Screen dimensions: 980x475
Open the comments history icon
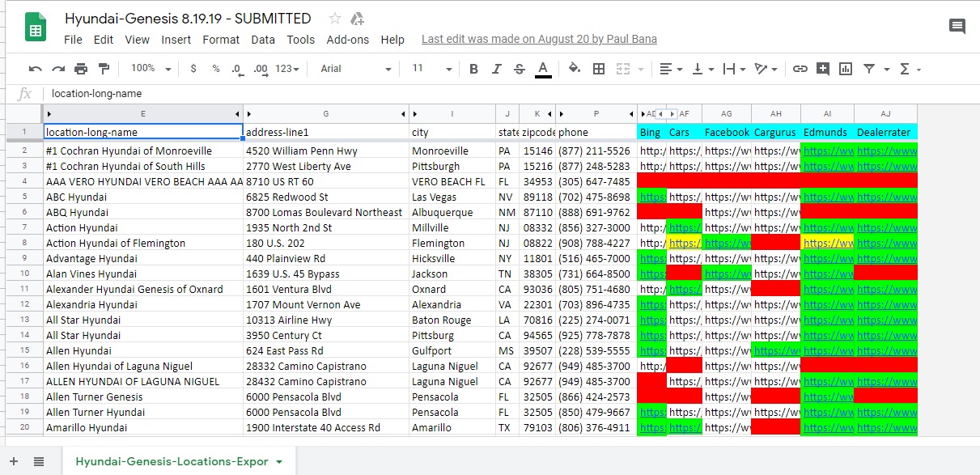(957, 27)
